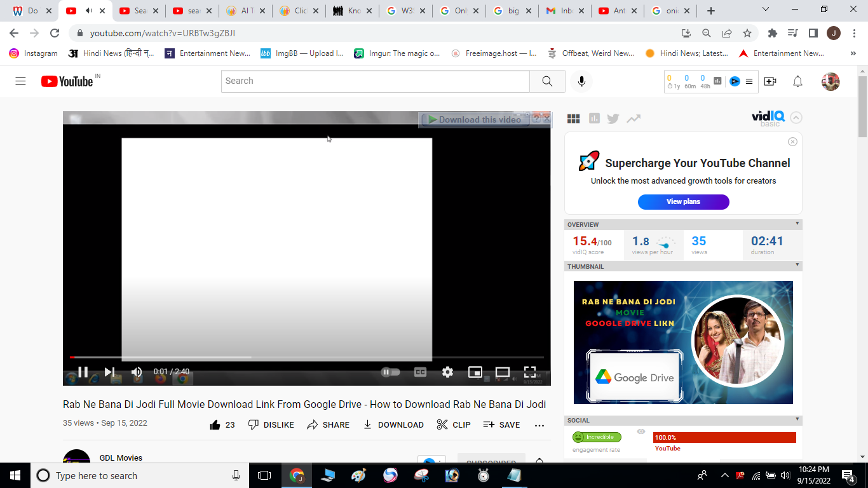
Task: Show hidden system tray icons
Action: tap(724, 475)
